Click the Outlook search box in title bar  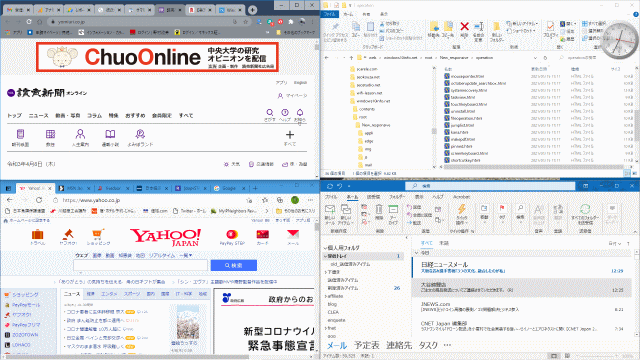pos(490,186)
